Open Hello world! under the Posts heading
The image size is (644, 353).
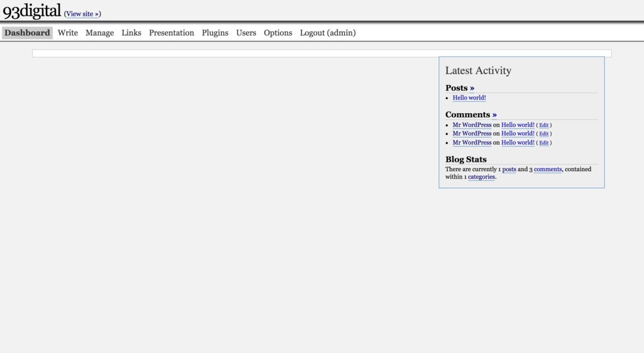click(x=469, y=98)
